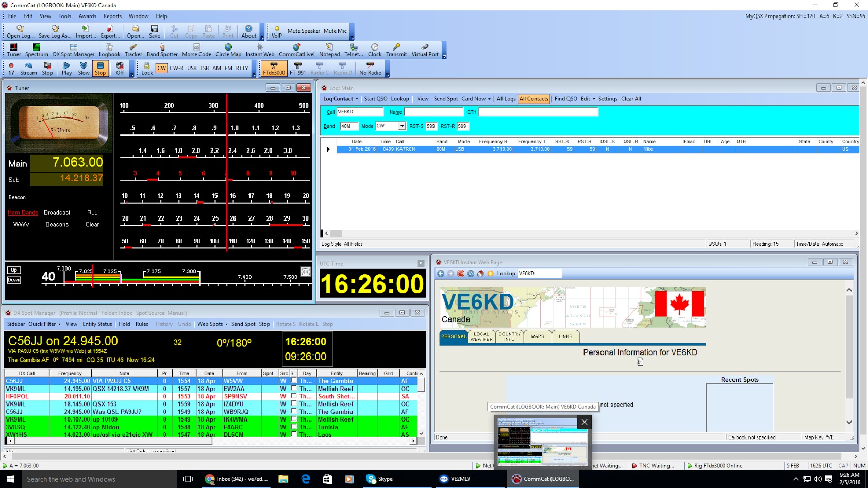Open the Telnet tool

(354, 49)
